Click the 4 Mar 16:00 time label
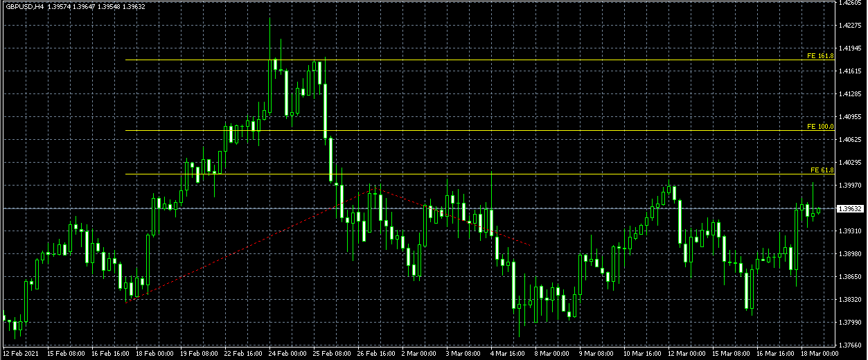Image resolution: width=868 pixels, height=360 pixels. pyautogui.click(x=506, y=353)
